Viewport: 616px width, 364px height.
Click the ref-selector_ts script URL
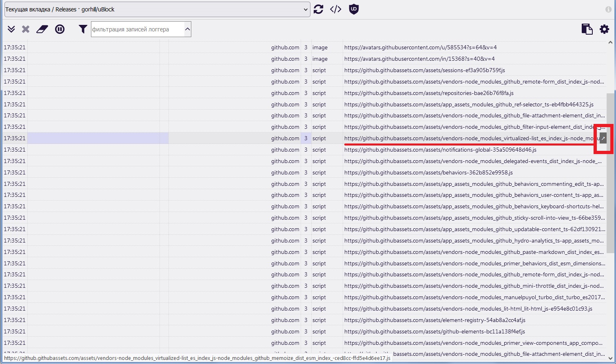click(x=469, y=104)
